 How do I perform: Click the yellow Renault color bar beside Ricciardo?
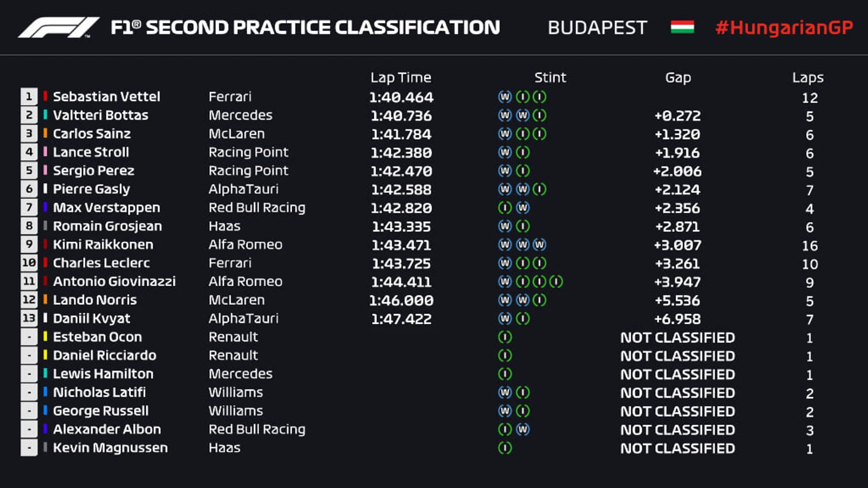45,355
